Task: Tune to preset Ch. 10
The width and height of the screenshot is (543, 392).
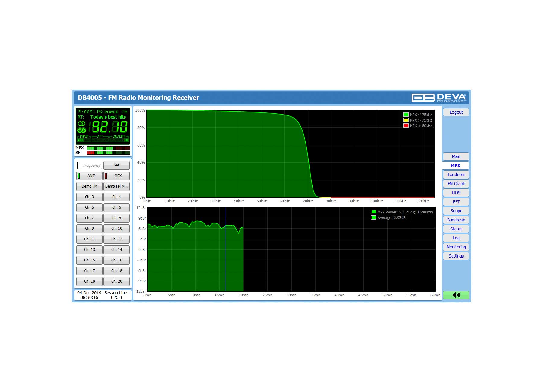Action: point(116,229)
